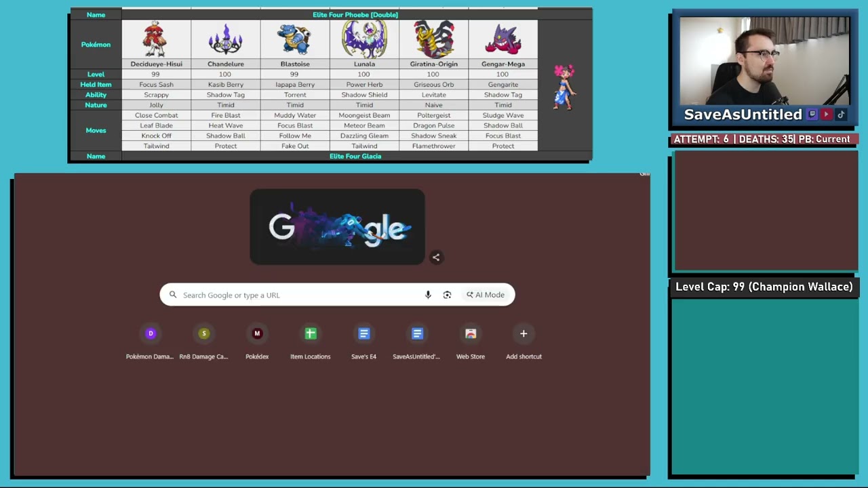Click the Giratina-Origin sprite
The width and height of the screenshot is (868, 488).
click(x=434, y=39)
